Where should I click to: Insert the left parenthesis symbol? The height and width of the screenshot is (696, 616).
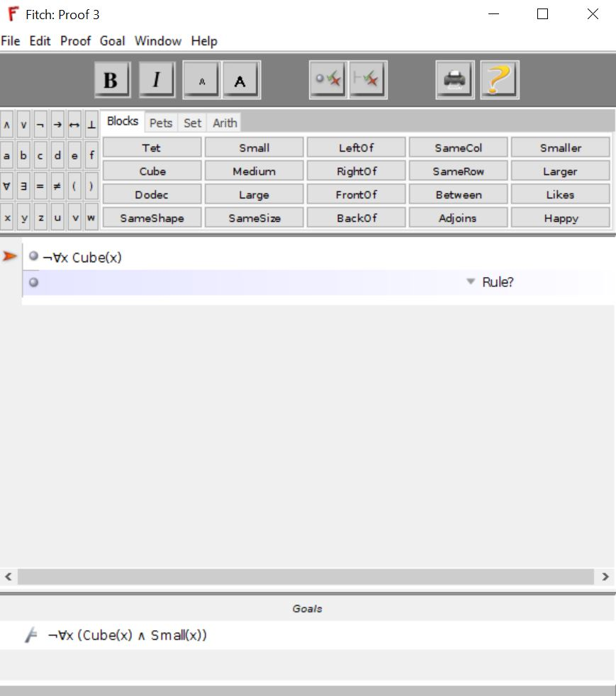coord(74,186)
